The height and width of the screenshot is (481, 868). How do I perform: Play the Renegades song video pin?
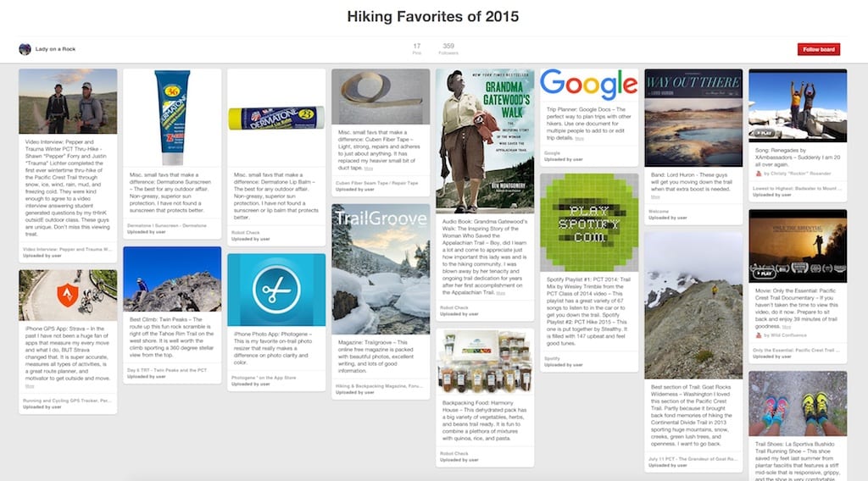[798, 106]
